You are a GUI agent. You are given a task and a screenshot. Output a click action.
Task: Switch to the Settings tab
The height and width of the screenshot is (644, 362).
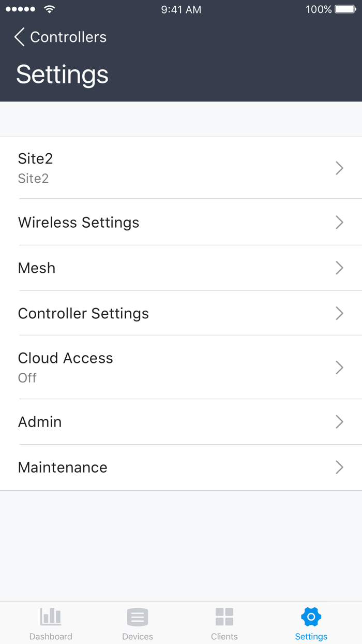(x=311, y=623)
